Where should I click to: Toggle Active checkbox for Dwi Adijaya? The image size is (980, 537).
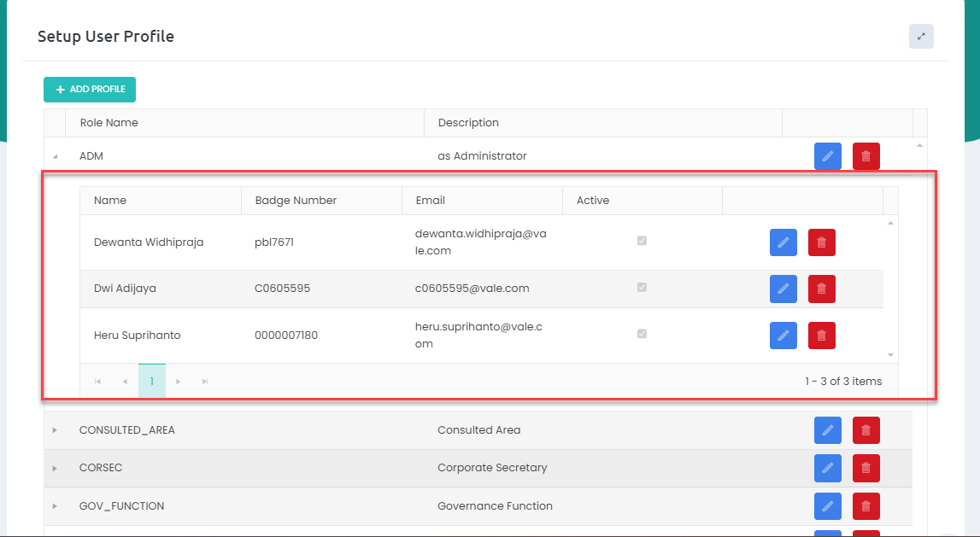(x=642, y=287)
